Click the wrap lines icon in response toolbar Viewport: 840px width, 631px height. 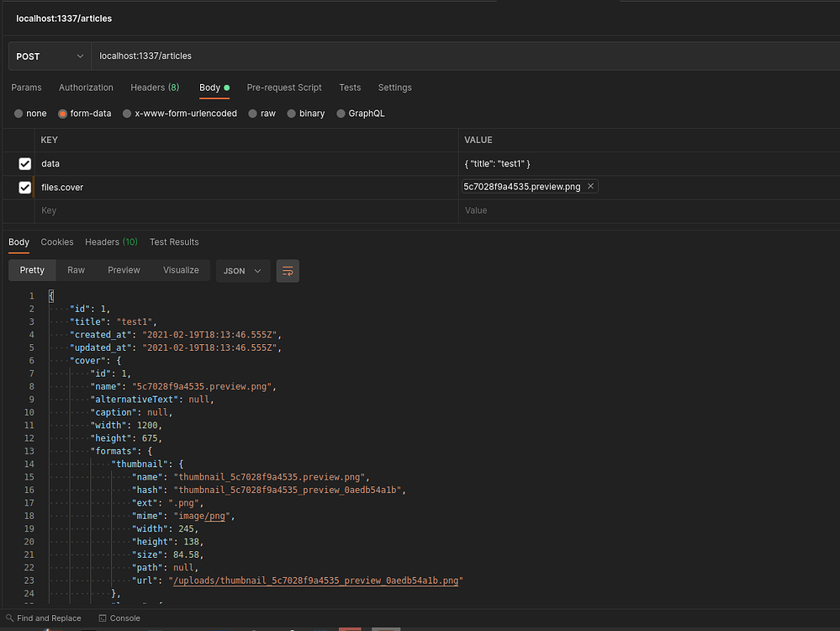(x=288, y=271)
